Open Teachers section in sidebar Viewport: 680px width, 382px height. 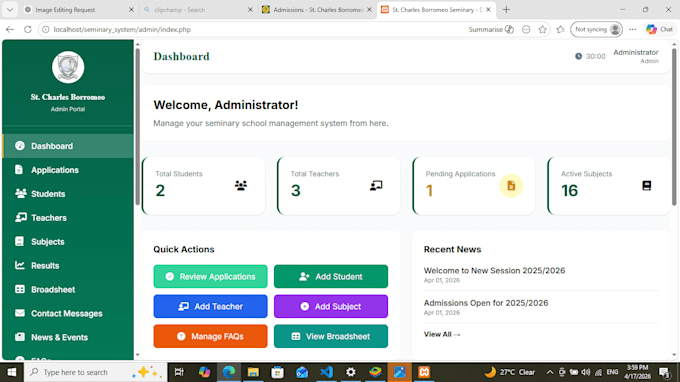pos(68,218)
